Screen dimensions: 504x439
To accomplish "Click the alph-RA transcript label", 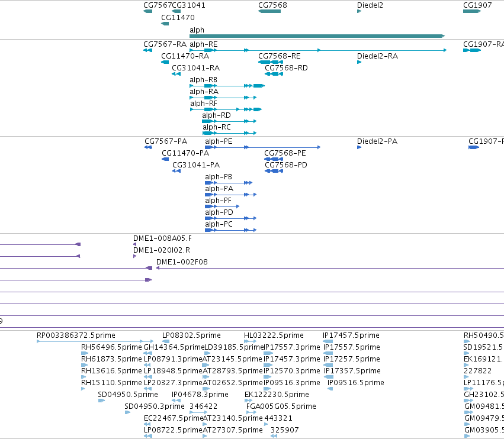I will [x=204, y=92].
